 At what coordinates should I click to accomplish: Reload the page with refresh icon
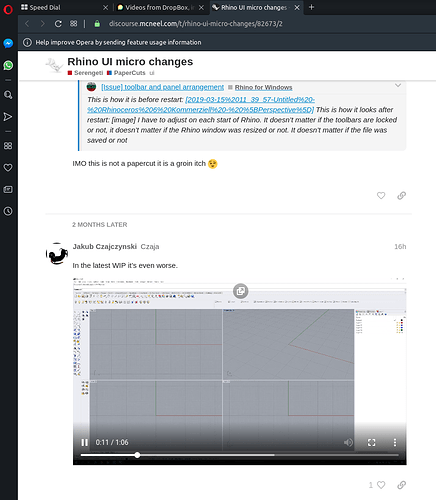click(x=58, y=24)
